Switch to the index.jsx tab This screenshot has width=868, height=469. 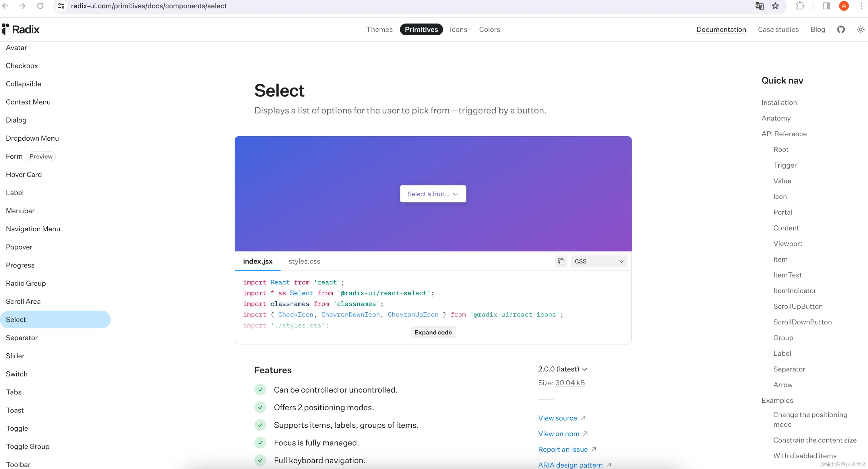pyautogui.click(x=258, y=261)
